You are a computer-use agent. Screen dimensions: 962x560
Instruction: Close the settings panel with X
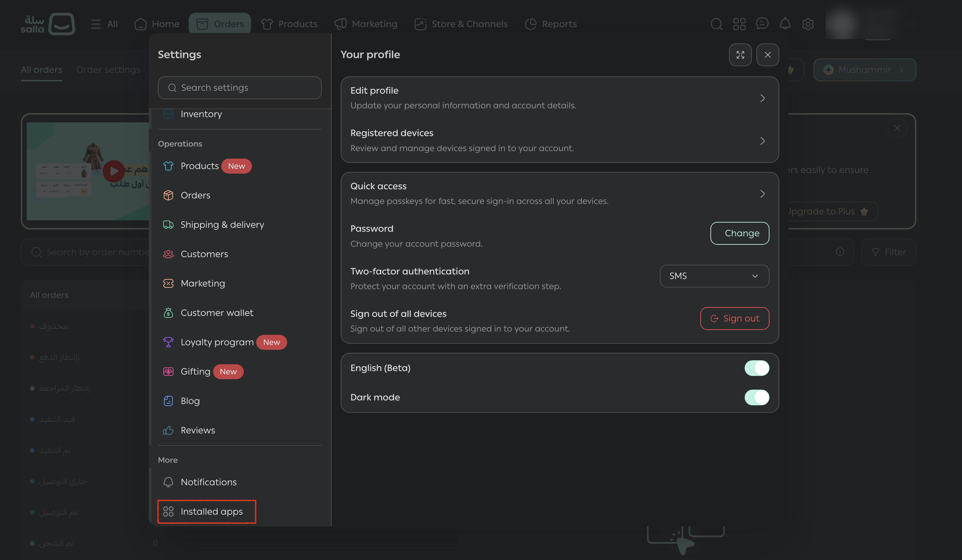(768, 55)
